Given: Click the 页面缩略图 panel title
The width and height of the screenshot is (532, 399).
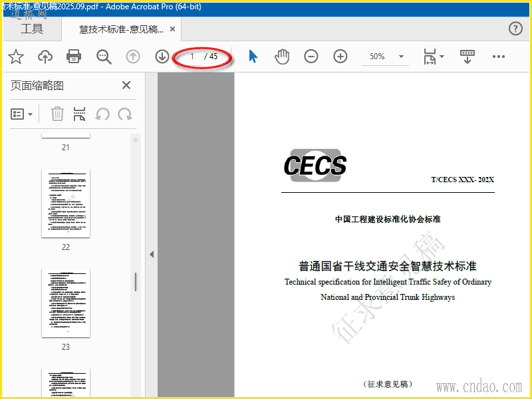Looking at the screenshot, I should pyautogui.click(x=37, y=86).
